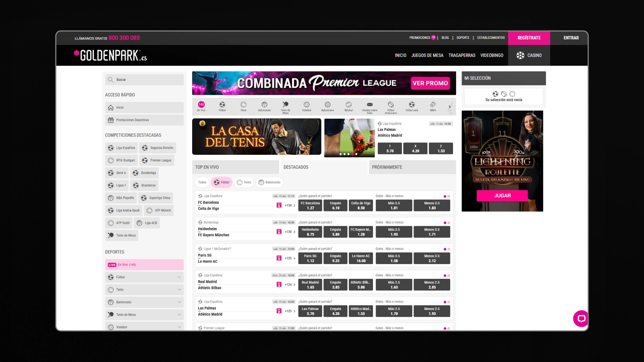Select the Fútbol Americano icon

(391, 107)
